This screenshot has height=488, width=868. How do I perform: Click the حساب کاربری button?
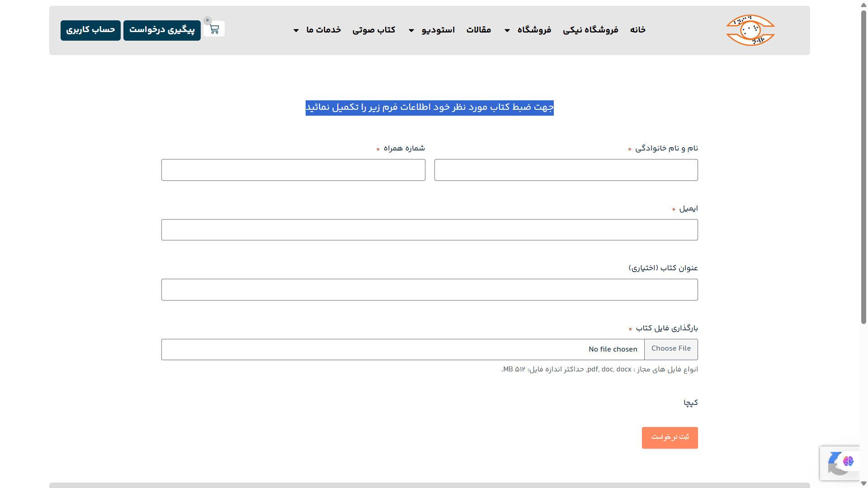90,30
